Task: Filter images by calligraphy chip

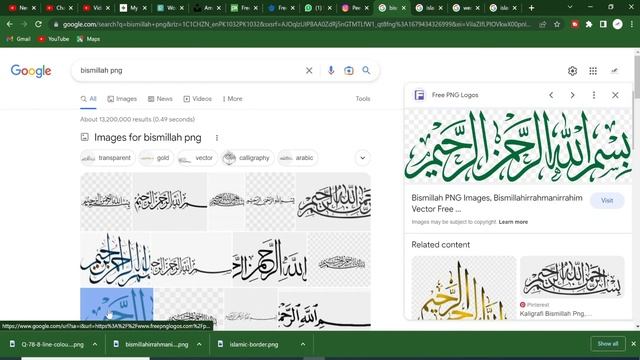Action: [x=247, y=158]
